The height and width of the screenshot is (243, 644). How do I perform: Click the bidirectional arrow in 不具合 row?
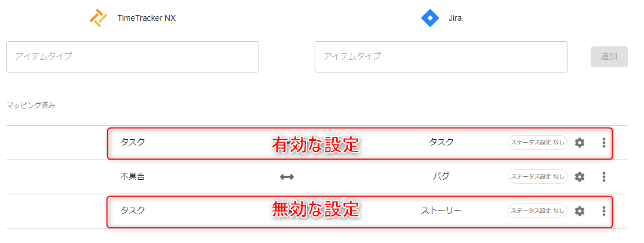(287, 177)
